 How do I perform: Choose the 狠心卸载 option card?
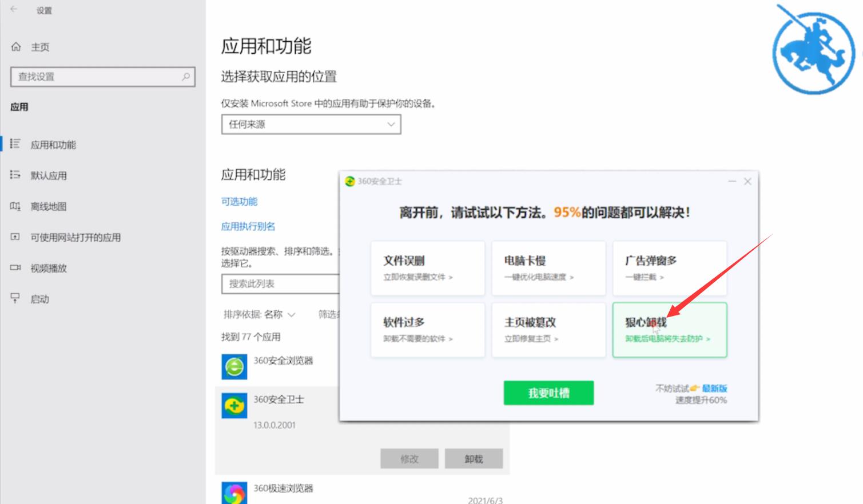point(670,330)
